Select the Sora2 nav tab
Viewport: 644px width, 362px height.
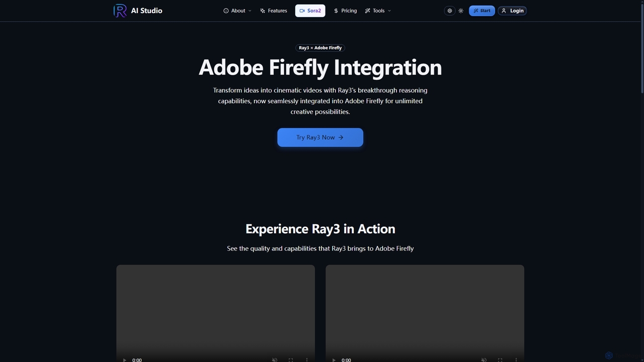coord(310,11)
